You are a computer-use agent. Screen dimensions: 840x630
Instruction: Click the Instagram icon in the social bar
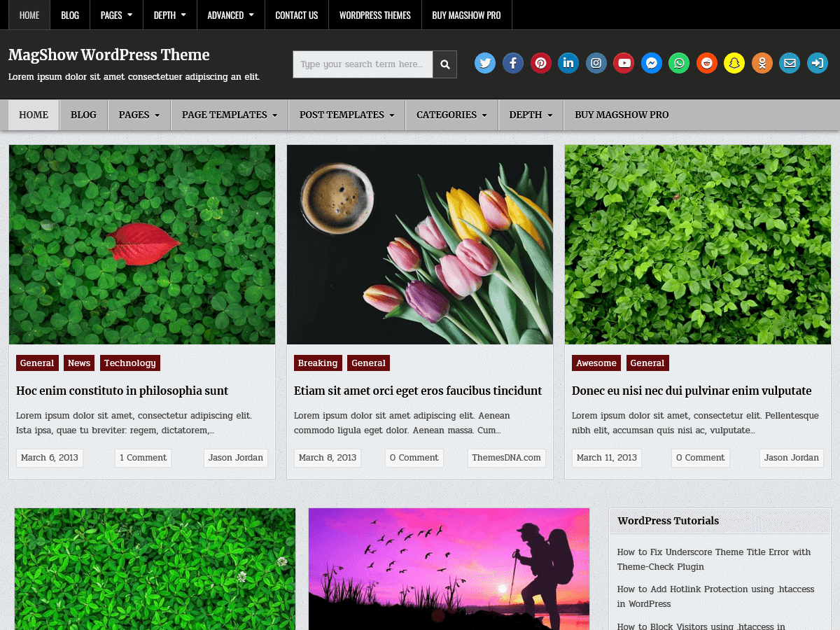pyautogui.click(x=596, y=63)
